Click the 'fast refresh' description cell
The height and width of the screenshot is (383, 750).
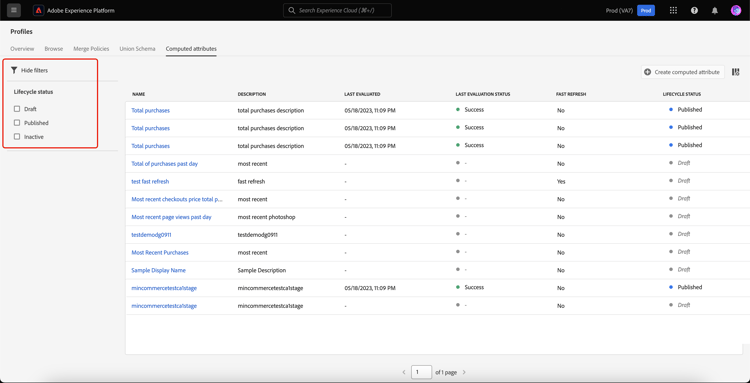click(251, 182)
